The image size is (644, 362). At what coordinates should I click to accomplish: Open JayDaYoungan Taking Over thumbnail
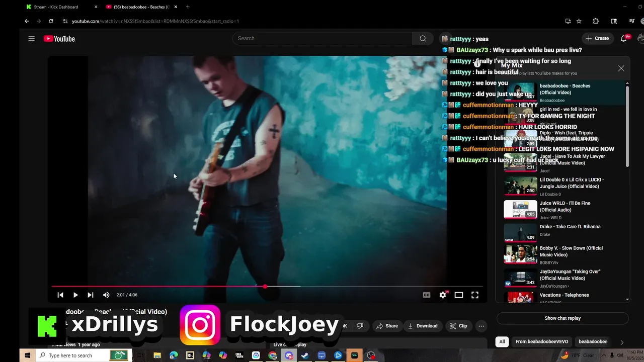click(x=520, y=278)
